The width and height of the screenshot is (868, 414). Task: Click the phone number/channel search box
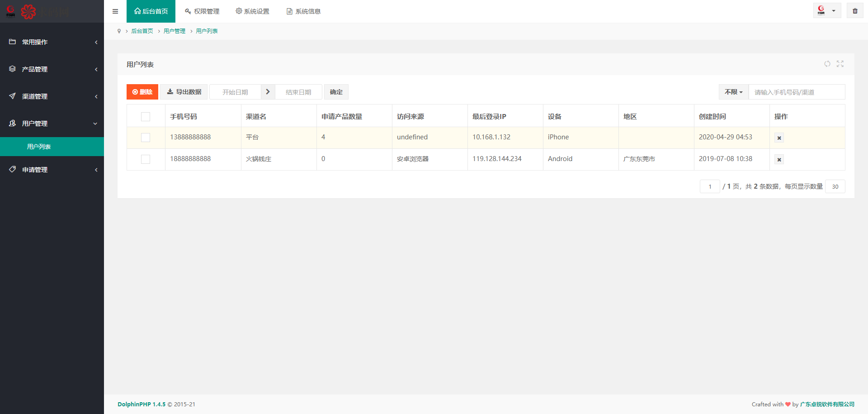[x=797, y=92]
